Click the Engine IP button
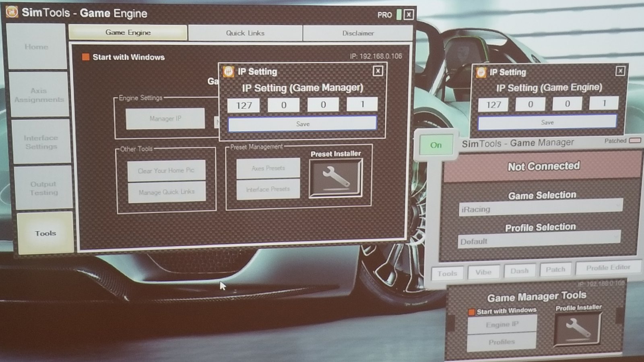644x362 pixels. tap(502, 324)
